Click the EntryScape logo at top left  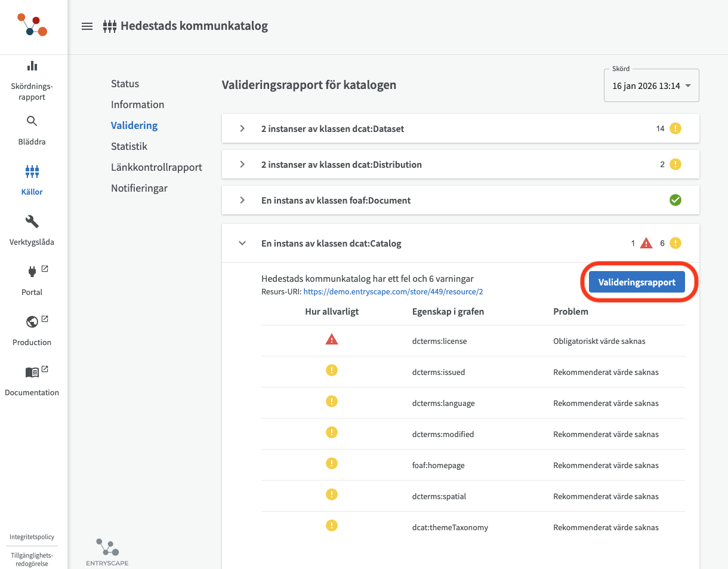point(32,24)
